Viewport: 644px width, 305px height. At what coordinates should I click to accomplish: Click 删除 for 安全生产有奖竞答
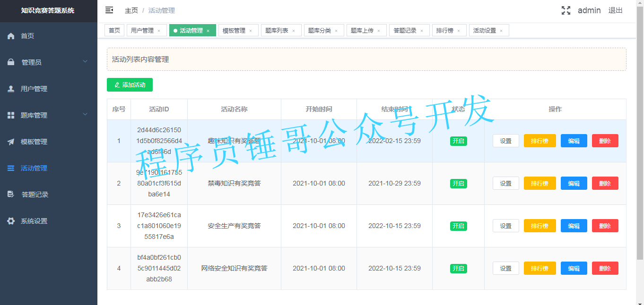pos(605,226)
